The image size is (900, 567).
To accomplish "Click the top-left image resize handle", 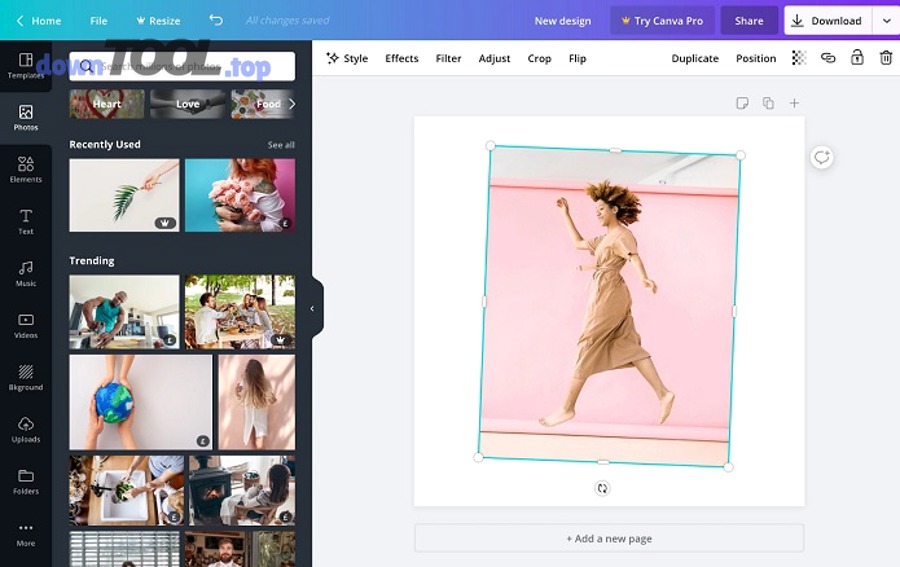I will 490,146.
